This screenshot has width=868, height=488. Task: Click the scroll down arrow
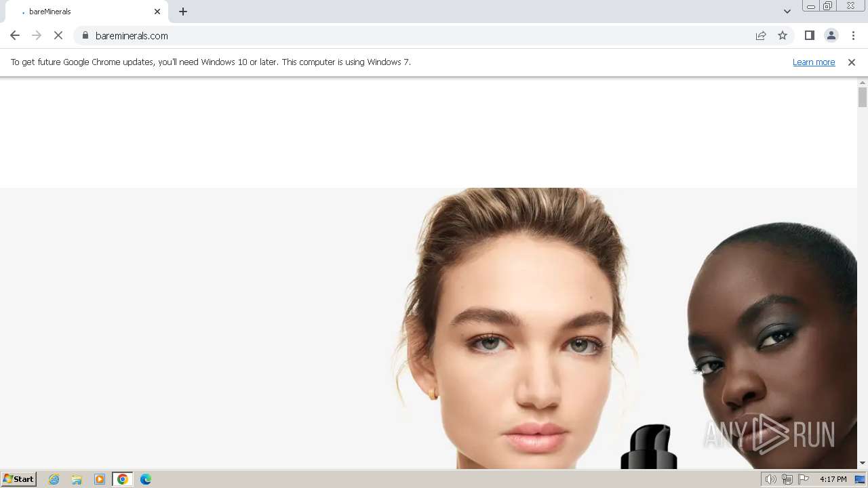(x=863, y=464)
